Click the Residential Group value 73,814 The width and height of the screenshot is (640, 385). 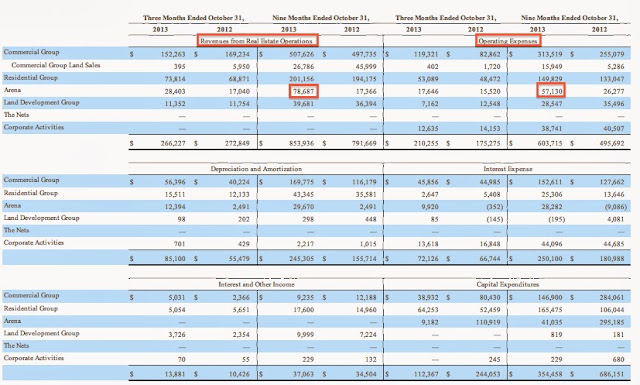[x=175, y=79]
